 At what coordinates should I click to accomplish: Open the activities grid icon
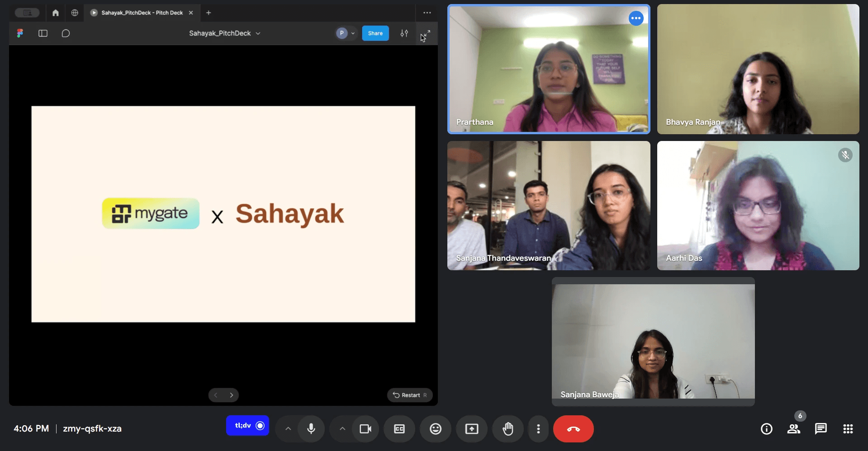[848, 429]
